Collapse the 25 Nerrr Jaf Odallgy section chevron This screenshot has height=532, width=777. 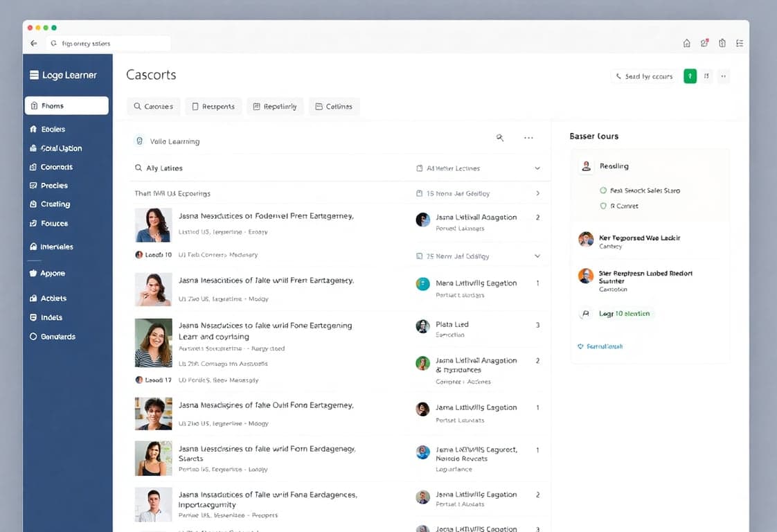tap(537, 256)
